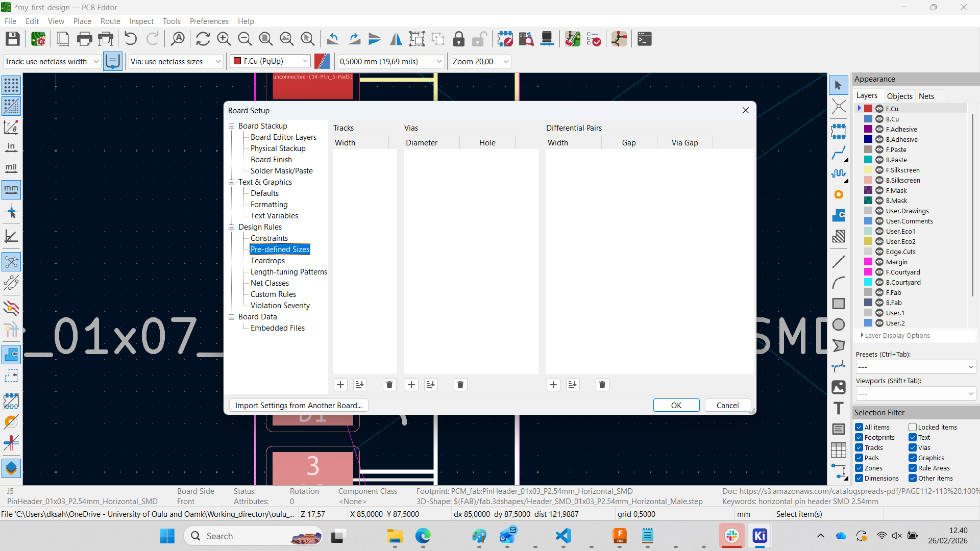Click the Undo arrow icon
The width and height of the screenshot is (980, 551).
click(x=131, y=39)
